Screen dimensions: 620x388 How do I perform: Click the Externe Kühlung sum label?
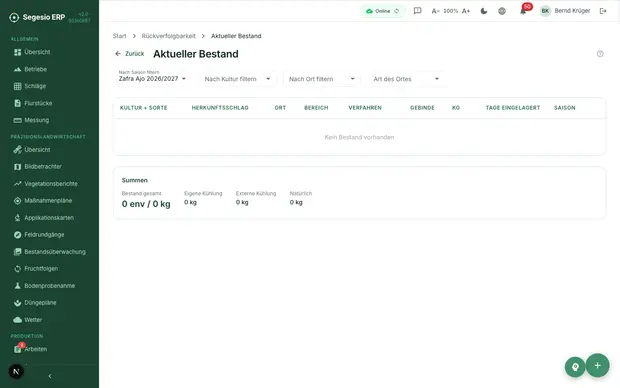(256, 193)
